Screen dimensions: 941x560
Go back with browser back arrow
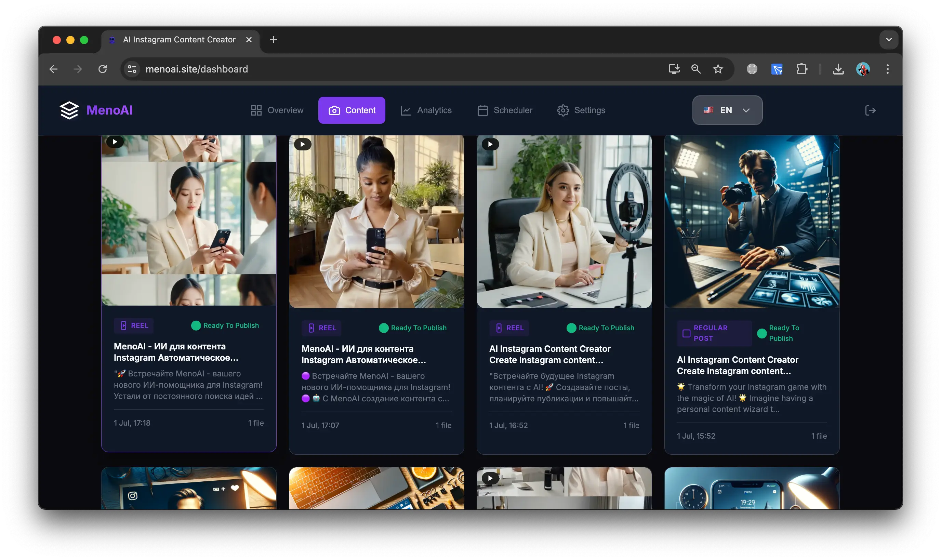pyautogui.click(x=54, y=69)
